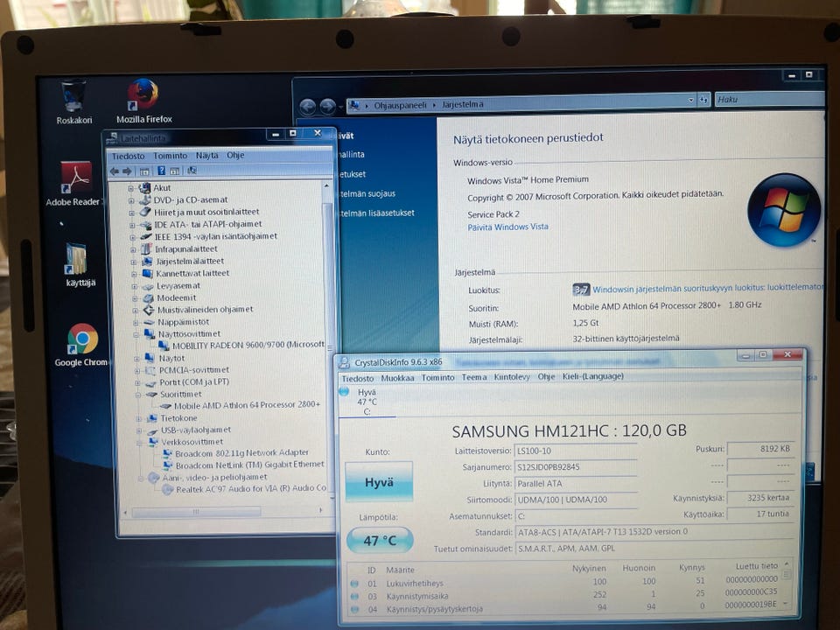Click the forward arrow in Laitehallinta toolbar
The width and height of the screenshot is (840, 630).
127,171
